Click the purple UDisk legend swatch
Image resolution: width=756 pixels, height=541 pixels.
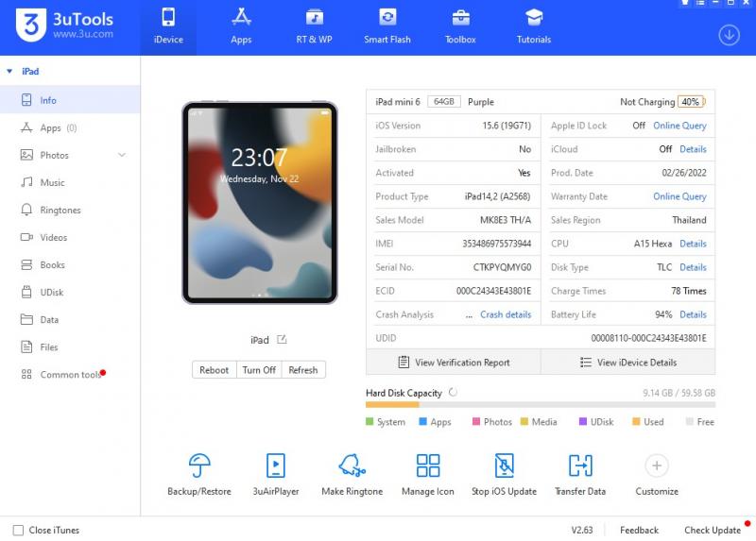coord(583,421)
